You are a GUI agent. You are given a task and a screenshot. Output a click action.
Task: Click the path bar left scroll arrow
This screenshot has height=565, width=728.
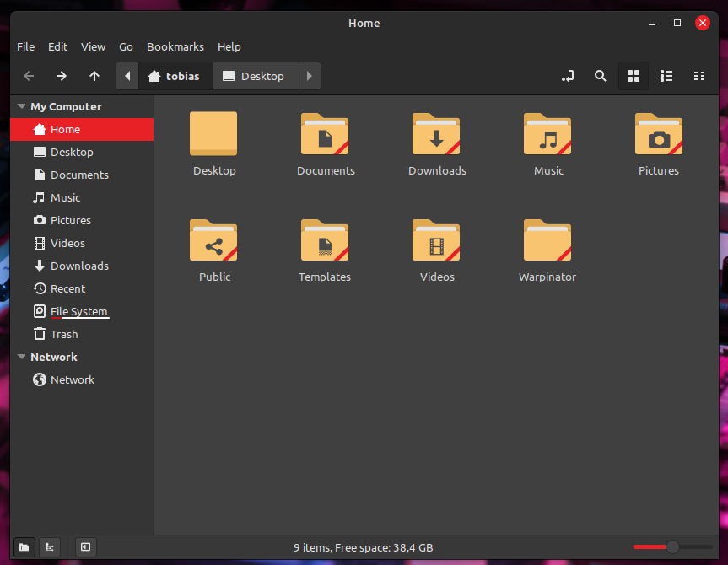(127, 76)
